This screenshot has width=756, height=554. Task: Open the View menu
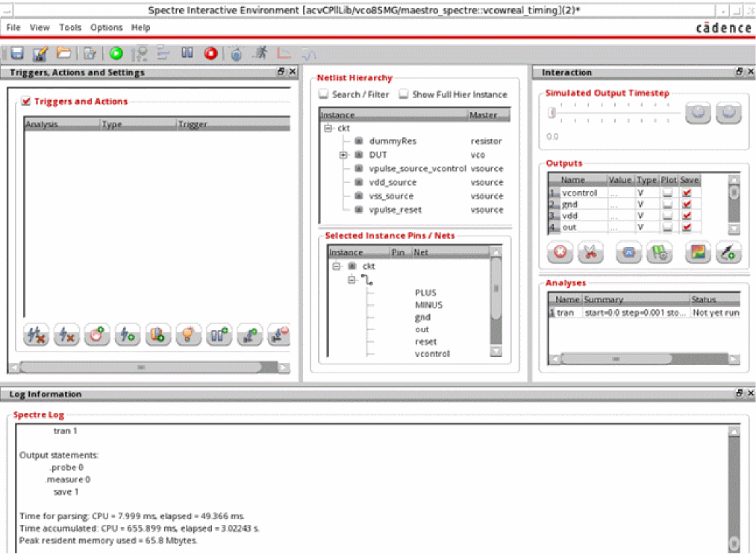[x=40, y=28]
